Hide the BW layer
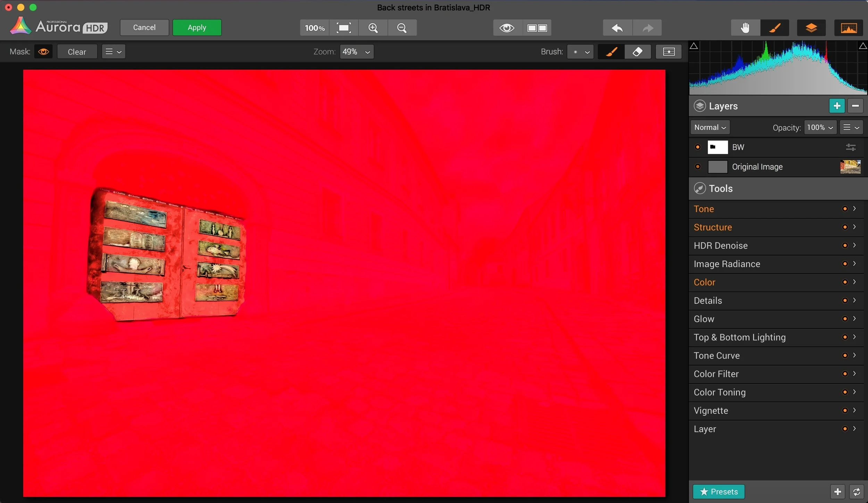Viewport: 868px width, 503px height. pos(698,147)
